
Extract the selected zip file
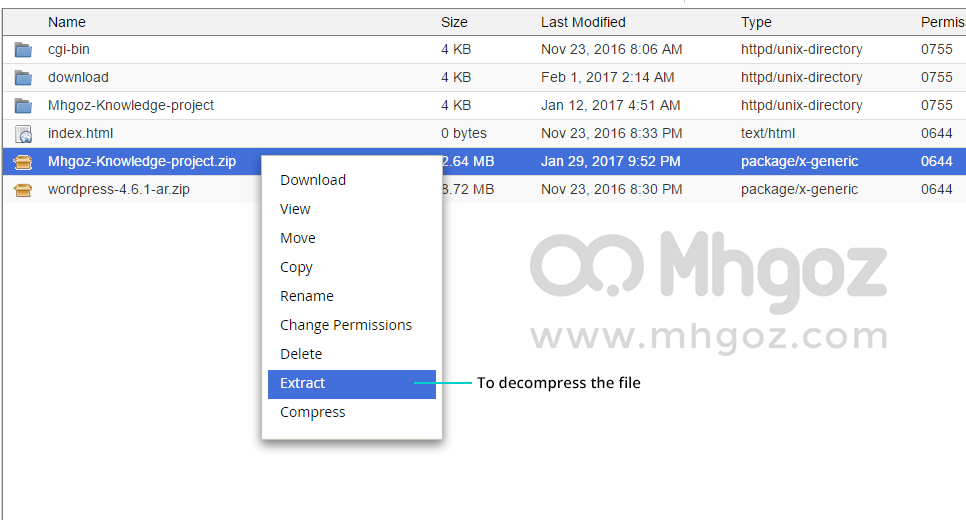tap(352, 383)
